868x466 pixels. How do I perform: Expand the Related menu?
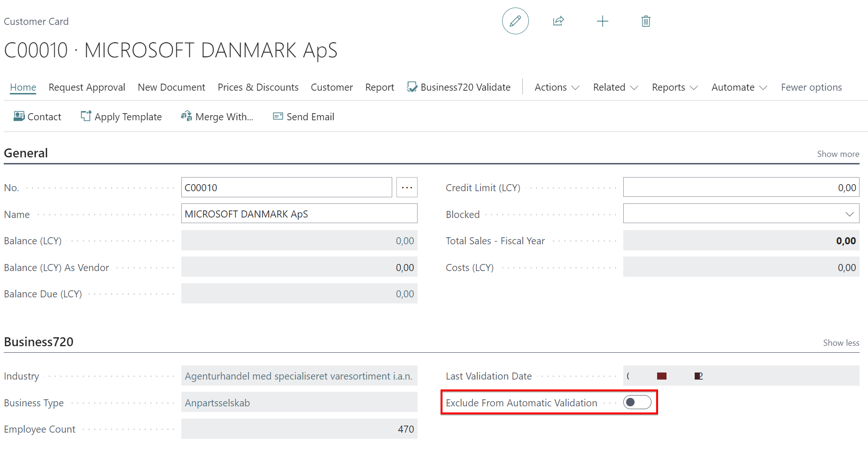pyautogui.click(x=616, y=87)
